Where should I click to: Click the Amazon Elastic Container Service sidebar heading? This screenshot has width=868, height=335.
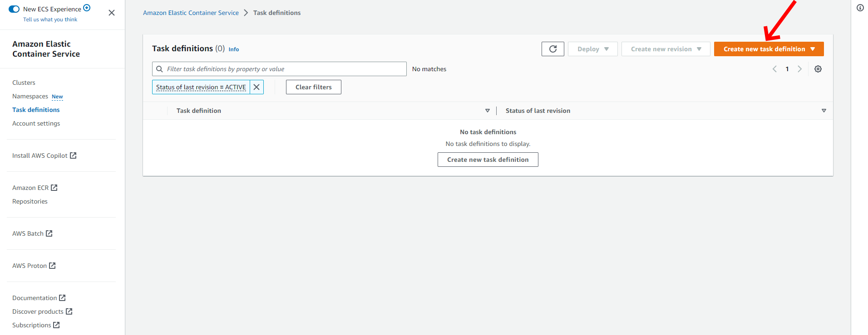[46, 49]
